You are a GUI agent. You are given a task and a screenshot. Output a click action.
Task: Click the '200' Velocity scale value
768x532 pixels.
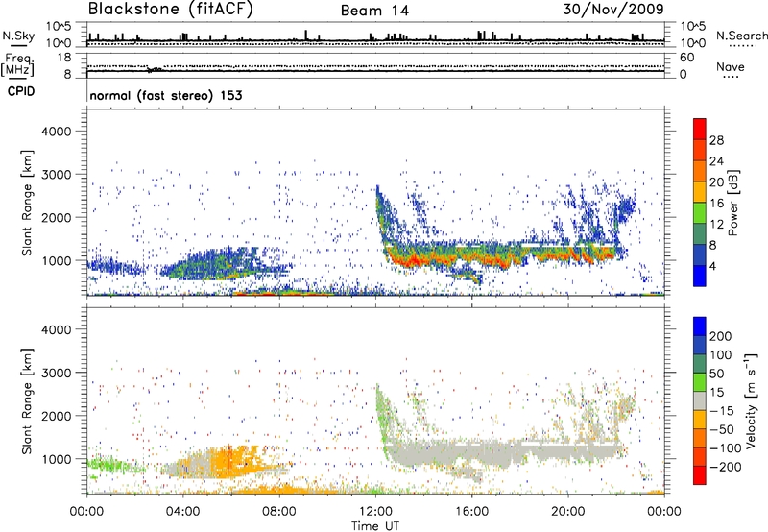[721, 336]
